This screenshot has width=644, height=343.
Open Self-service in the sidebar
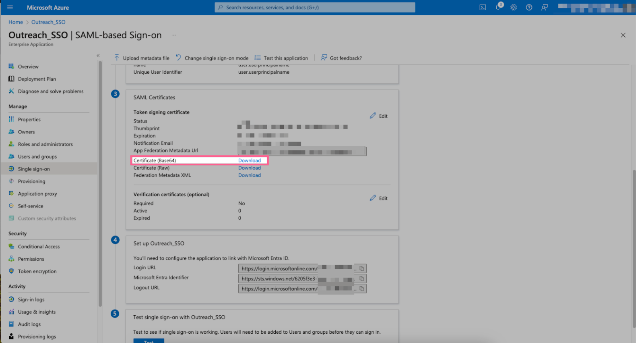point(31,206)
